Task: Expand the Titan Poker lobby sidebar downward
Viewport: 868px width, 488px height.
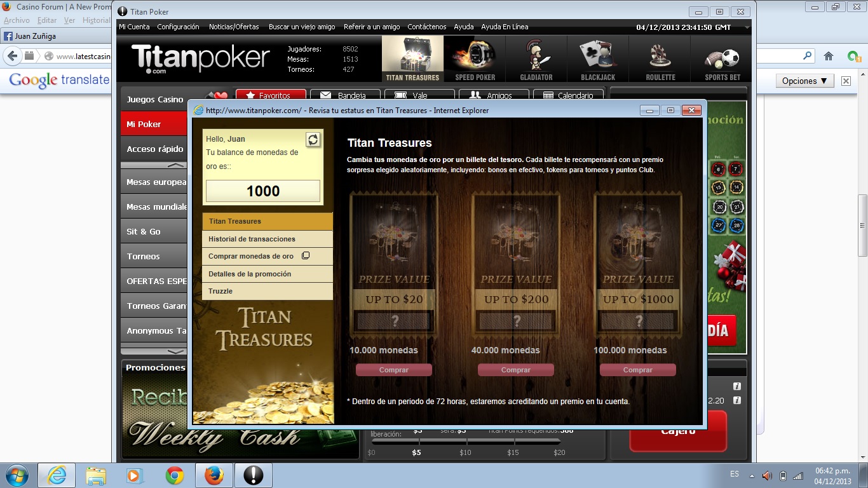Action: 175,351
